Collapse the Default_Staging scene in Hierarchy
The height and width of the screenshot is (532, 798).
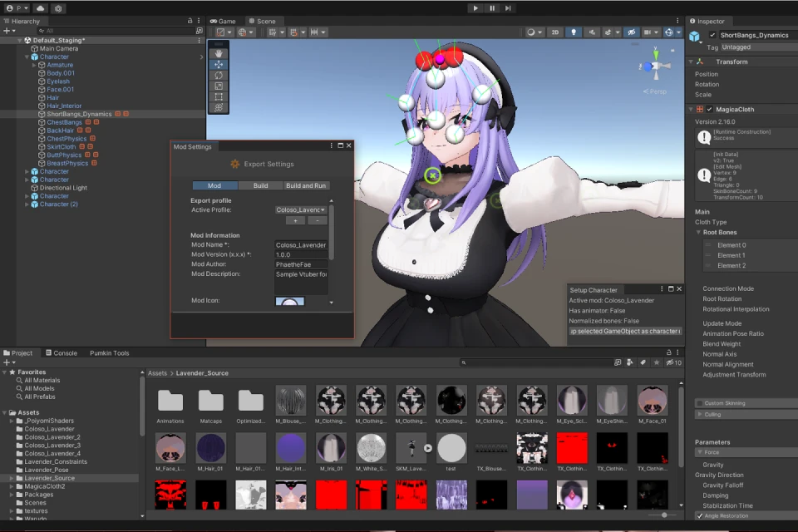20,40
